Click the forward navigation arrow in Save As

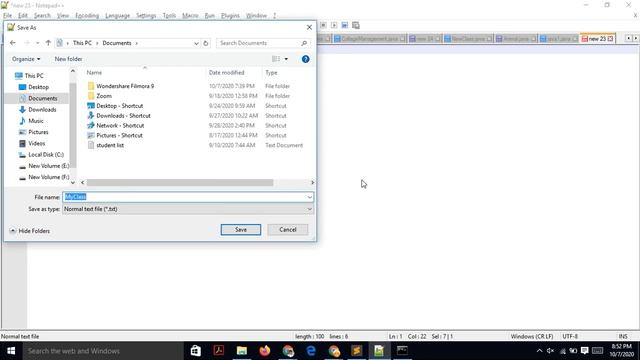27,43
